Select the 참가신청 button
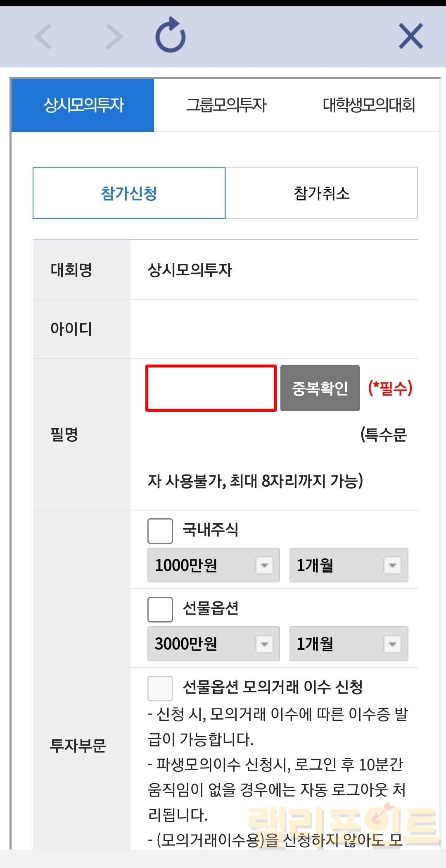This screenshot has width=446, height=868. [x=129, y=193]
